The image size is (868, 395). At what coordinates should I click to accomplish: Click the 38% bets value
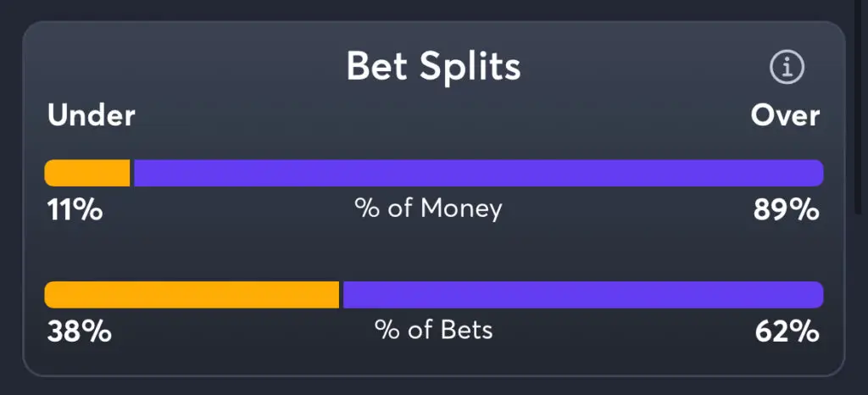(78, 331)
